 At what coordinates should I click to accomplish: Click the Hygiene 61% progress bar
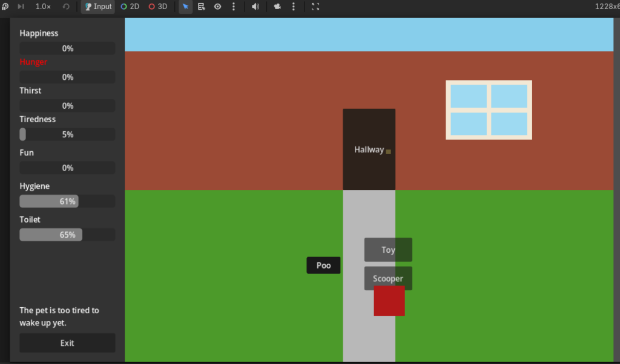pos(67,201)
